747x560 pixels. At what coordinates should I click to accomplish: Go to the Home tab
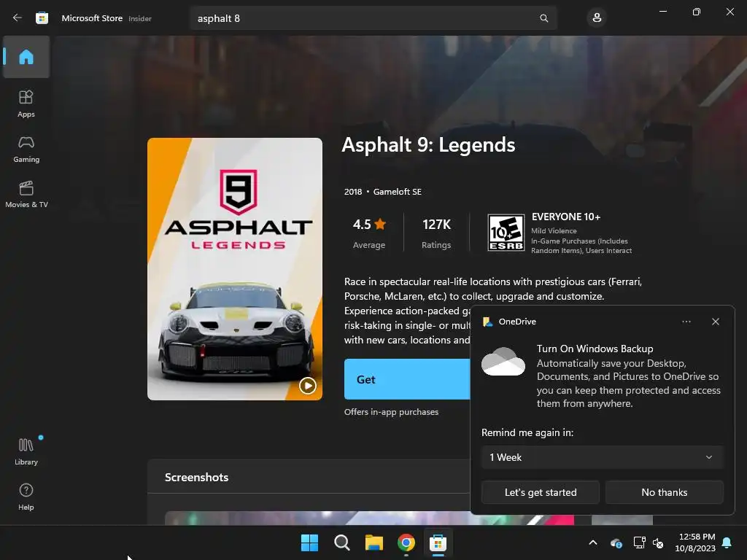[26, 57]
